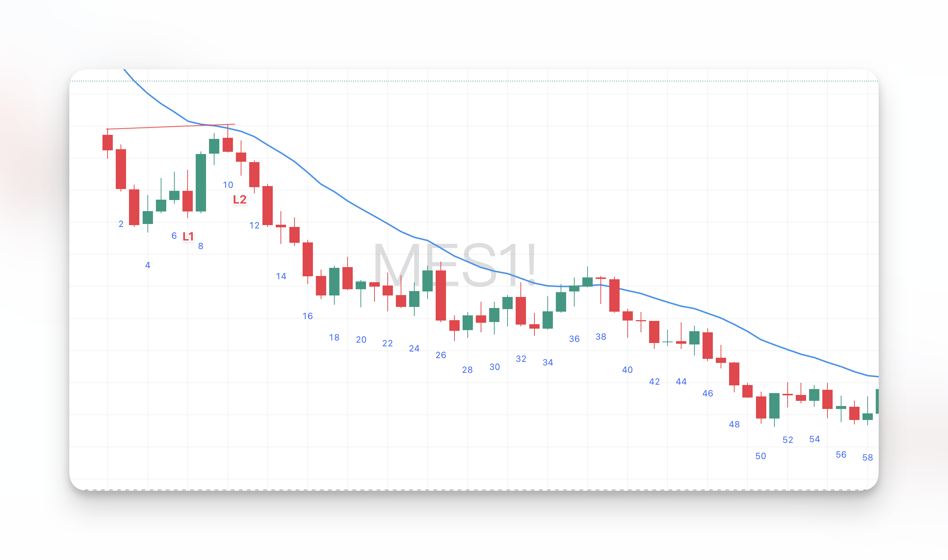The height and width of the screenshot is (560, 948).
Task: Click the bar number label 2
Action: point(121,224)
